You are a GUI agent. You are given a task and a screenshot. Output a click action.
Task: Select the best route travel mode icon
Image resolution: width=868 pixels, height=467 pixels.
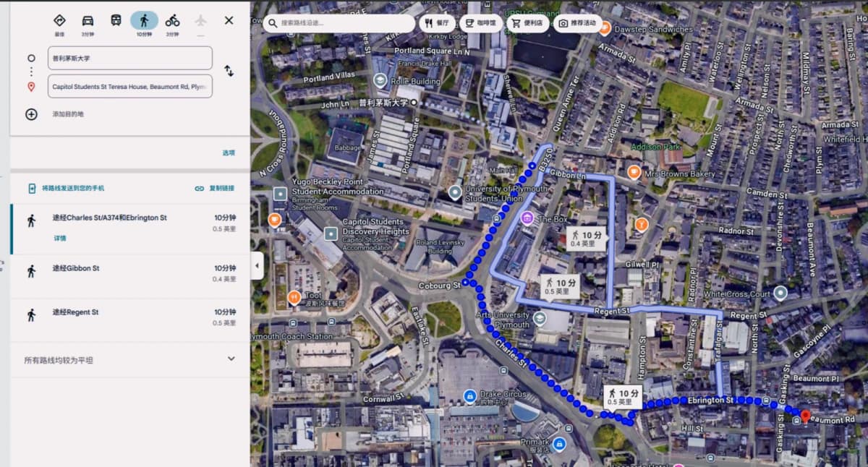coord(59,20)
